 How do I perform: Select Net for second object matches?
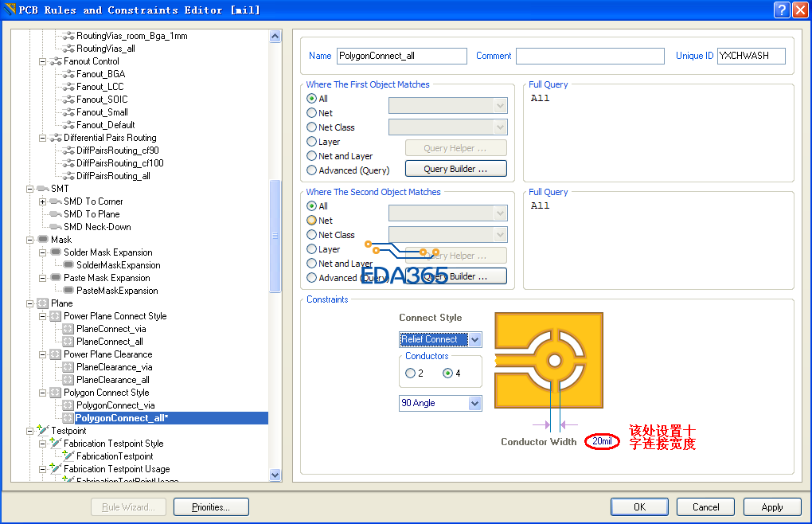click(312, 221)
